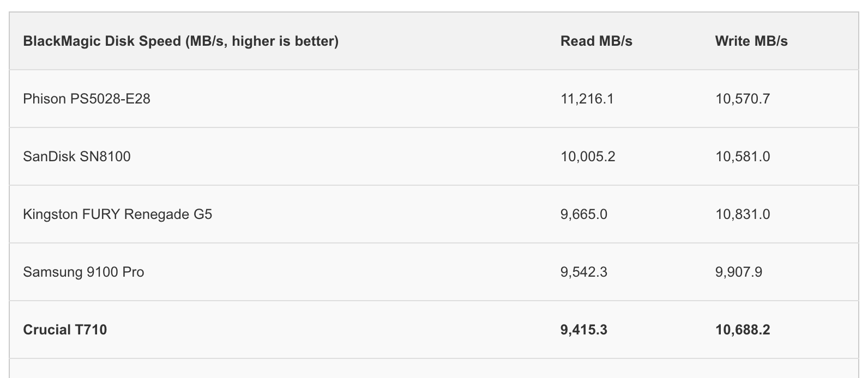Click the 'Read MB/s' column header
Screen dimensions: 868x378
coord(596,41)
